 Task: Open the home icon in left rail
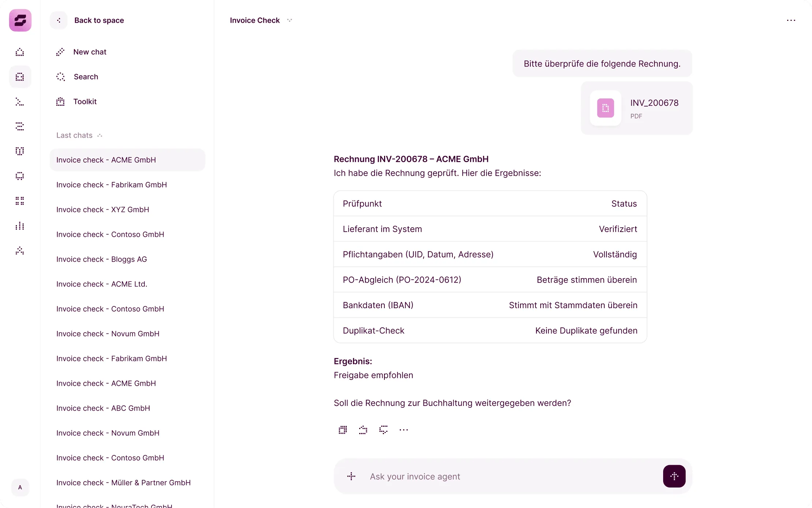[x=20, y=52]
